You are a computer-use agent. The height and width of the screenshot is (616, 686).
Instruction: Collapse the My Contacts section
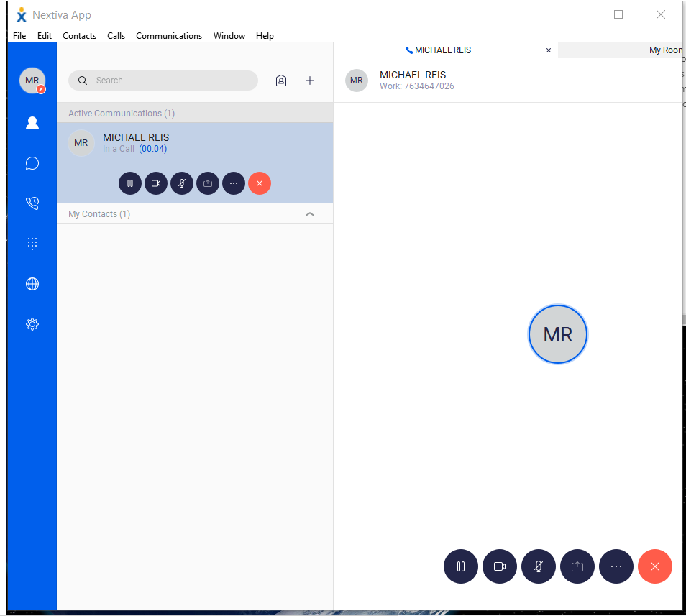pos(310,214)
